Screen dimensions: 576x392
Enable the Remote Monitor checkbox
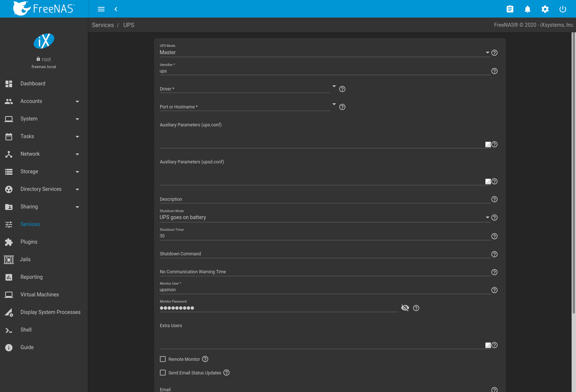pos(163,359)
